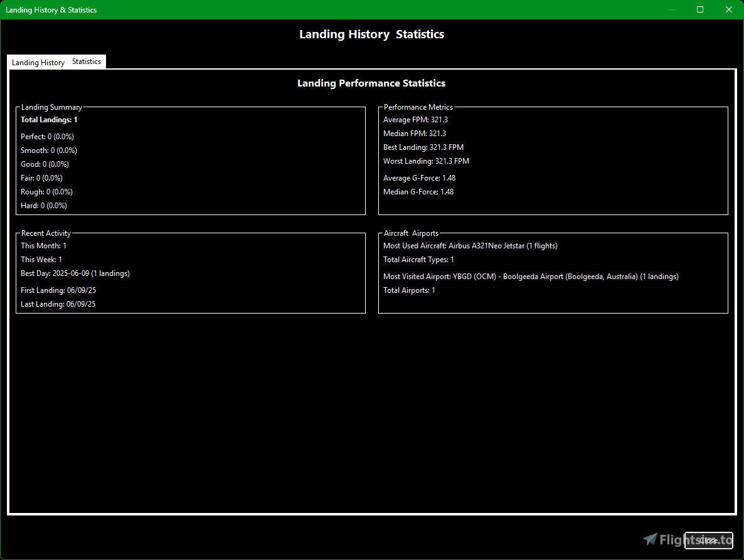This screenshot has height=560, width=744.
Task: Select the Statistics tab
Action: click(x=87, y=61)
